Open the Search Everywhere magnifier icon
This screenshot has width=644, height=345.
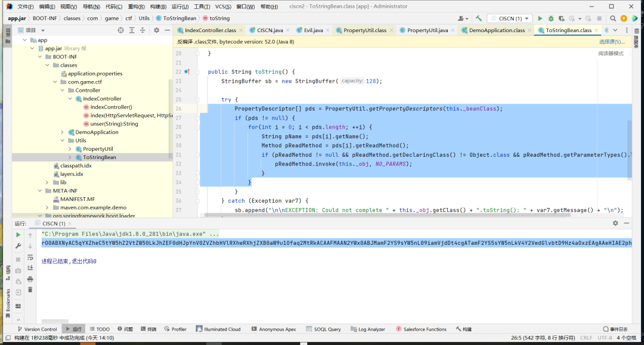[x=613, y=18]
